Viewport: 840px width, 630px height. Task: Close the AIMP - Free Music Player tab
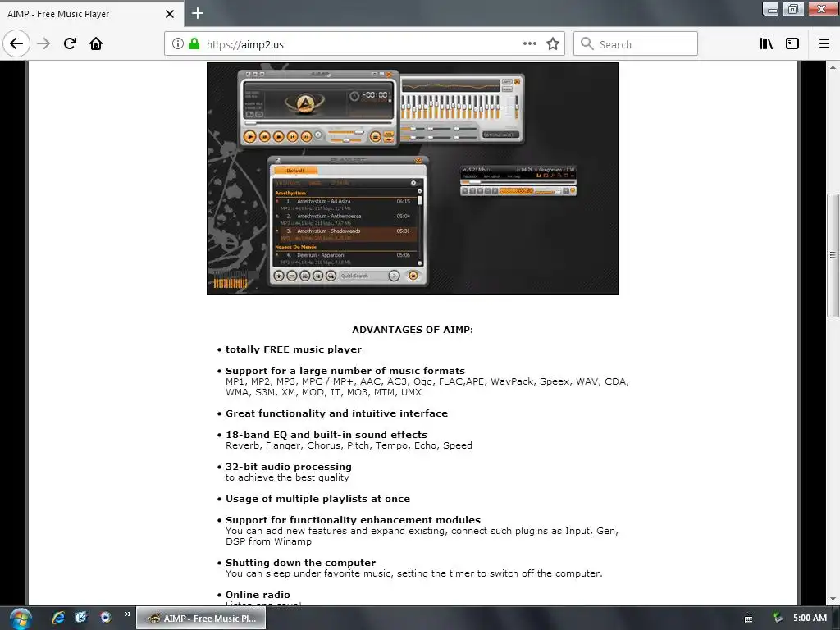(170, 14)
